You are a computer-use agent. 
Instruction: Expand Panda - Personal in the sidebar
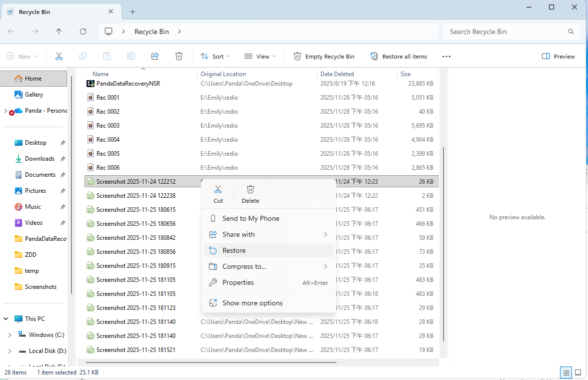[x=5, y=110]
